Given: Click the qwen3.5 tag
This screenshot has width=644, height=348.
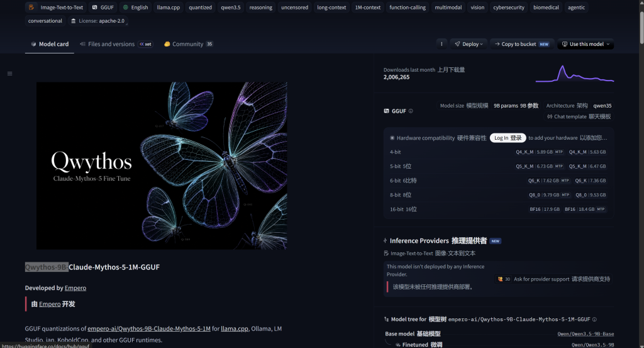Looking at the screenshot, I should pyautogui.click(x=231, y=8).
